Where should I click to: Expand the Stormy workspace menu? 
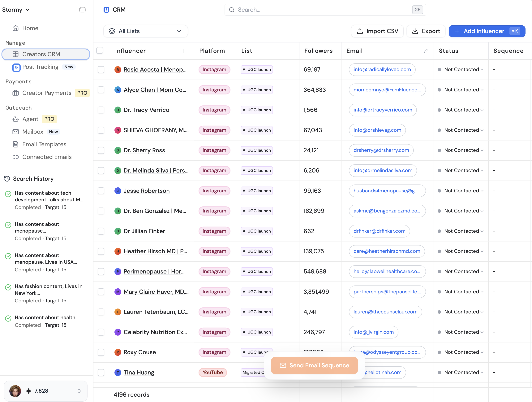pos(16,10)
